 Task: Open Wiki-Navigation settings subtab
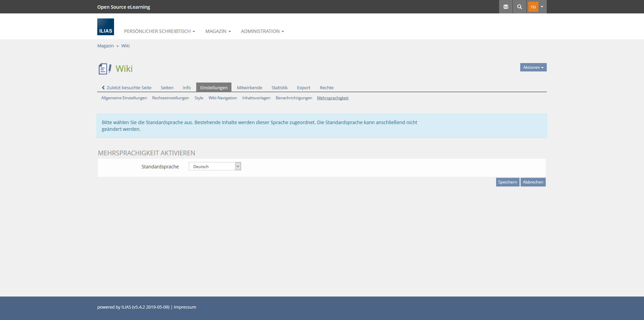223,98
